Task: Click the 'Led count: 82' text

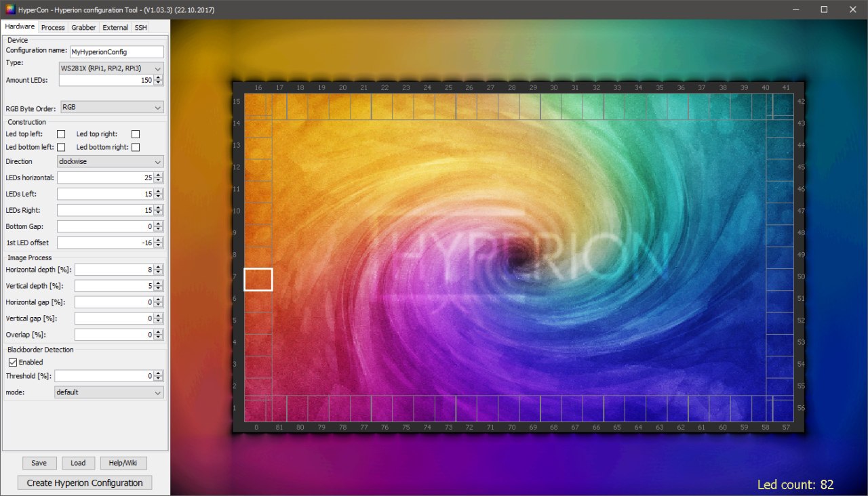Action: point(795,484)
